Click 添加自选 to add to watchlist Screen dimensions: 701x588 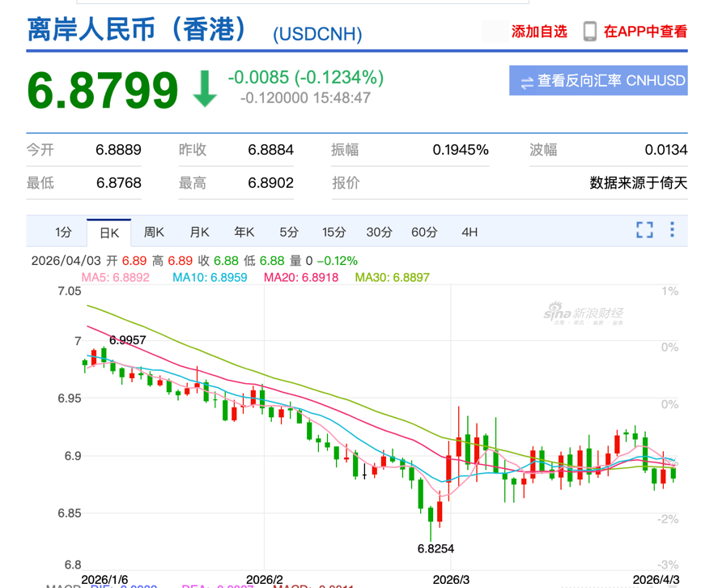click(x=539, y=32)
